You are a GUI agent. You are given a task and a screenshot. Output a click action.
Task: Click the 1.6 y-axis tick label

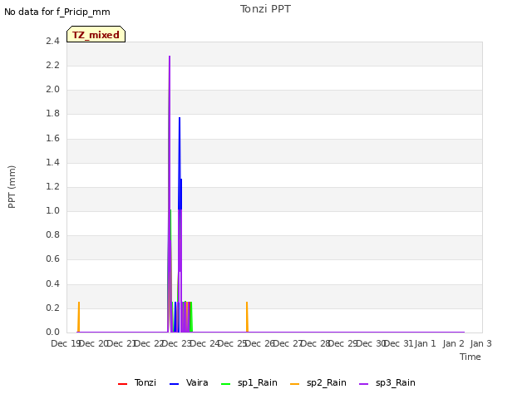[x=52, y=138]
